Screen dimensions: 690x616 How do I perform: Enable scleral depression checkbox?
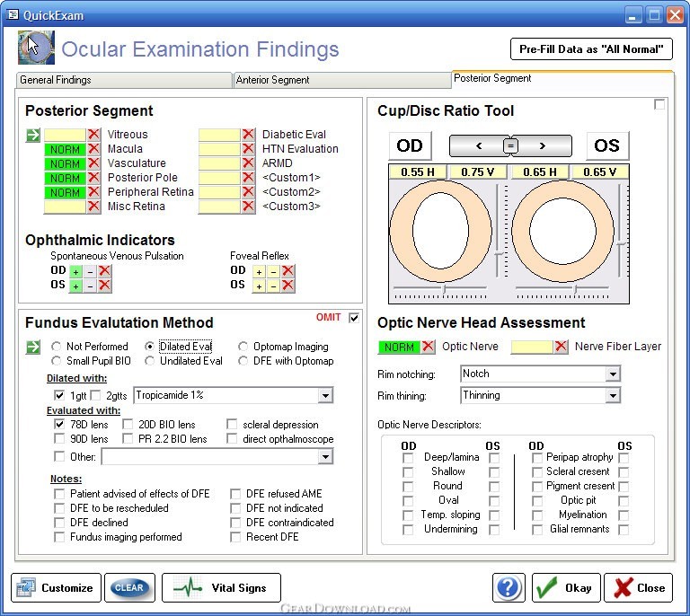(232, 425)
